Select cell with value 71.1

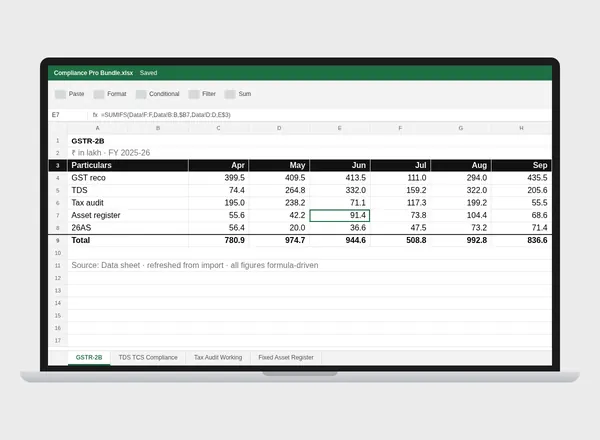pos(339,203)
